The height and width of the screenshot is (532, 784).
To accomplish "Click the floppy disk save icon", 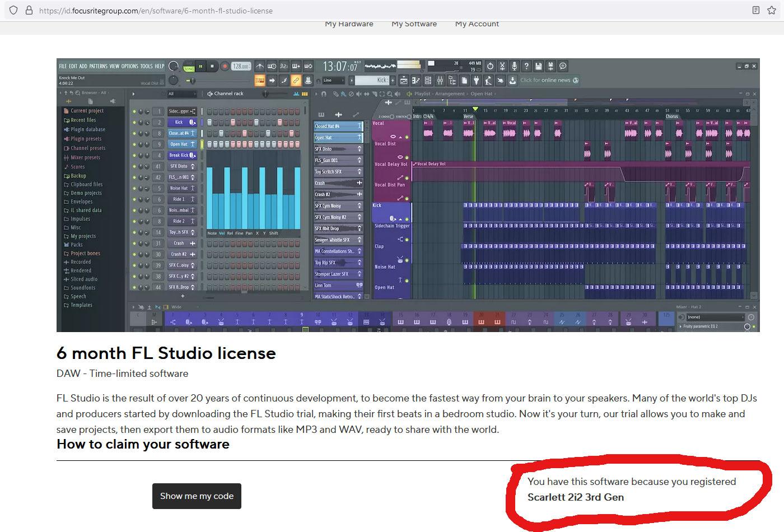I will [539, 66].
